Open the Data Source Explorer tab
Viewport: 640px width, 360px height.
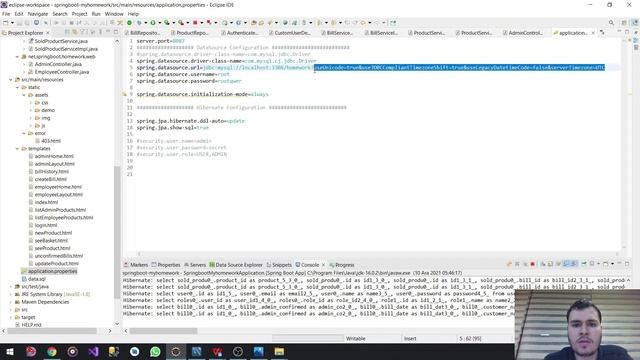[236, 265]
